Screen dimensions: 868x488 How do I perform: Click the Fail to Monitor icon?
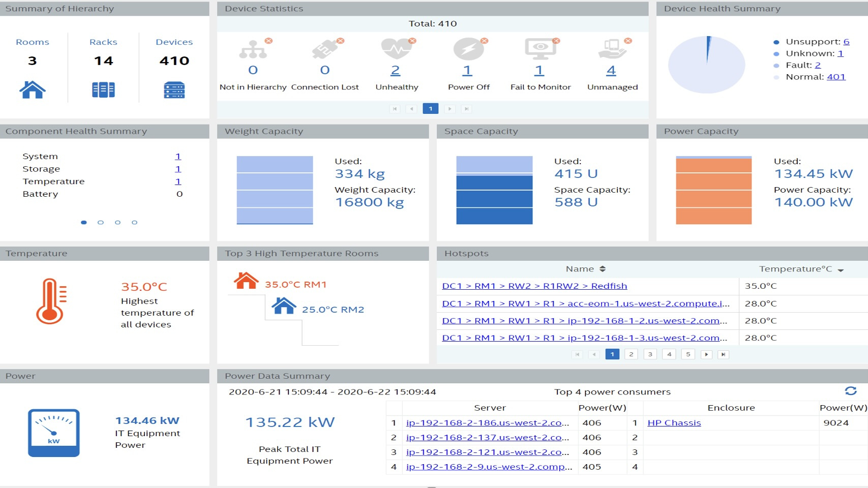tap(540, 49)
